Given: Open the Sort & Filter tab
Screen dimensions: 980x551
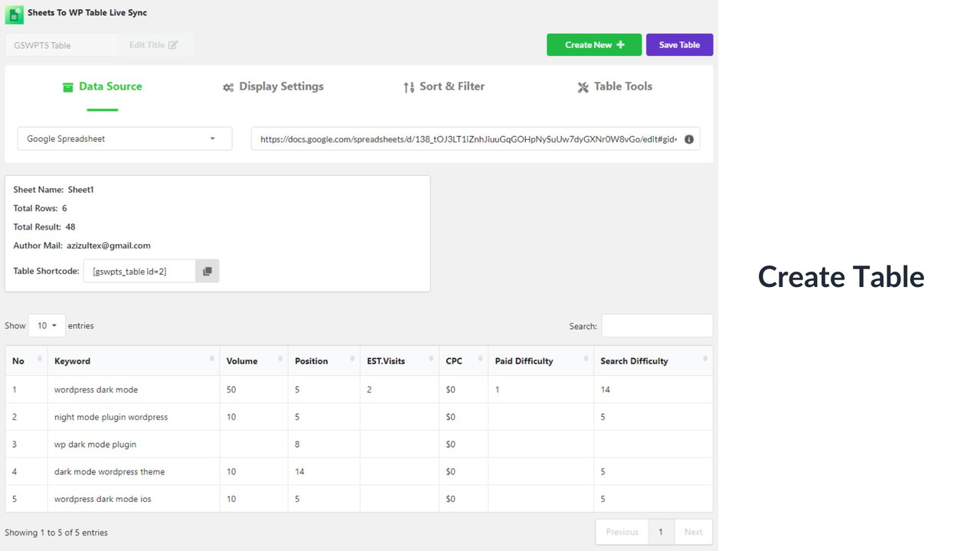Looking at the screenshot, I should coord(444,86).
